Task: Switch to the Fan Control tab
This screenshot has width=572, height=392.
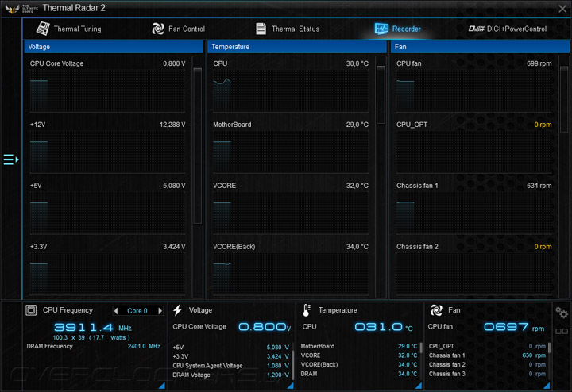Action: [x=179, y=29]
